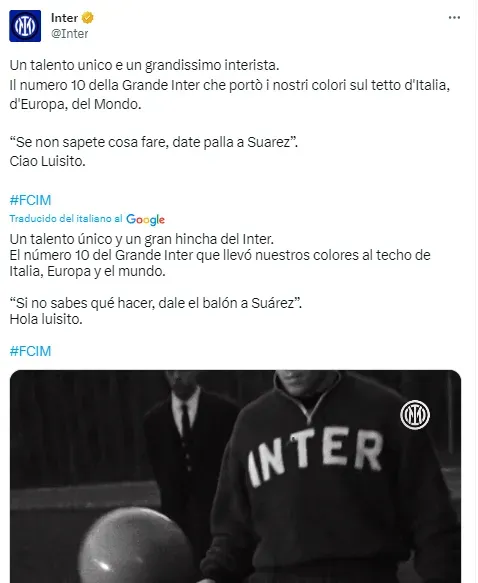The width and height of the screenshot is (478, 583).
Task: Click the Inter profile avatar logo
Action: 25,26
